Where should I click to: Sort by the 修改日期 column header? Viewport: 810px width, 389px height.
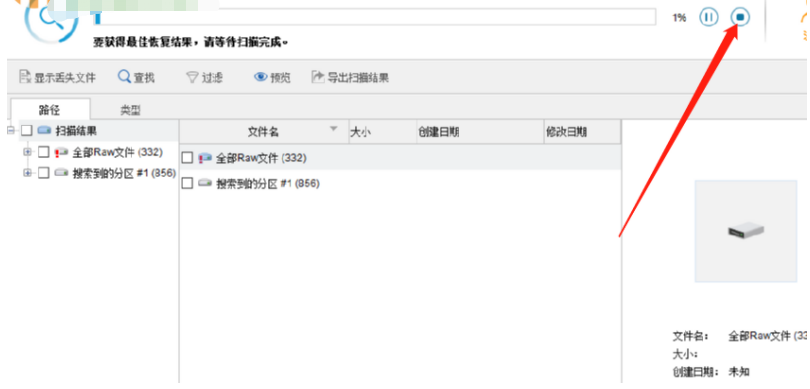pos(582,132)
